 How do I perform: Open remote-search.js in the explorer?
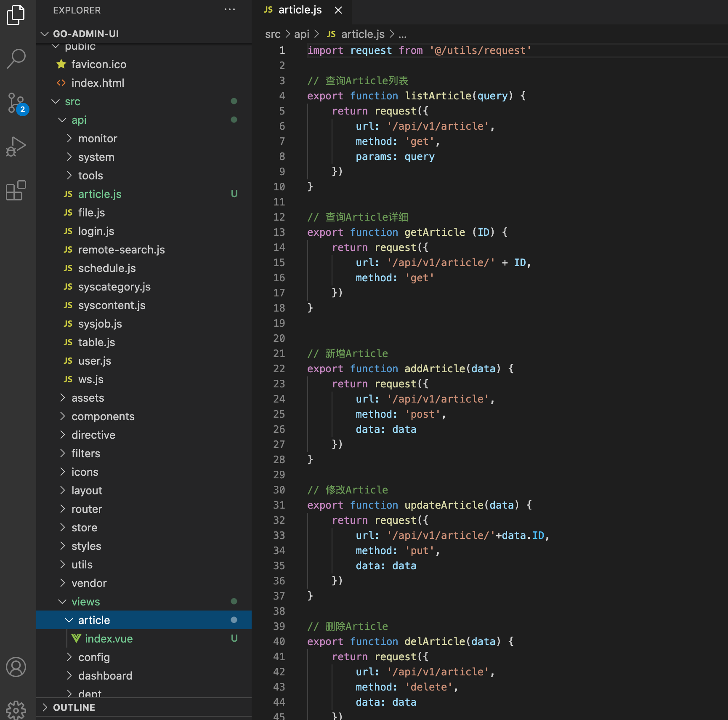(x=144, y=250)
